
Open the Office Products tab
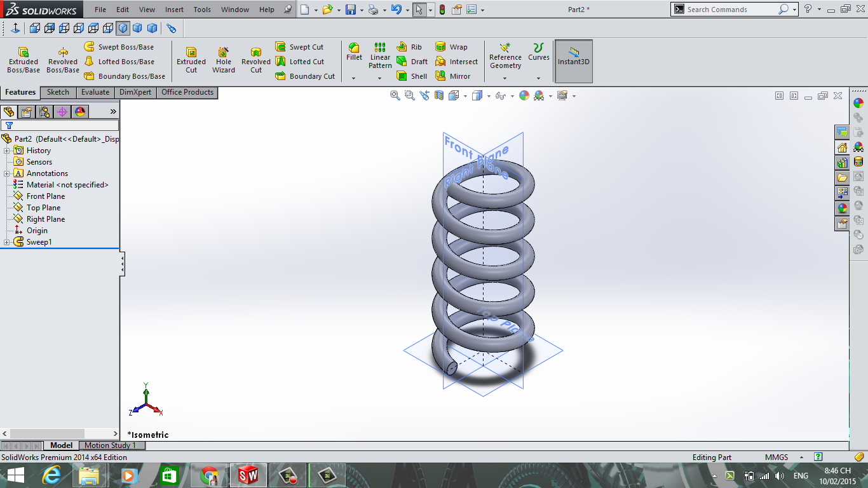187,92
